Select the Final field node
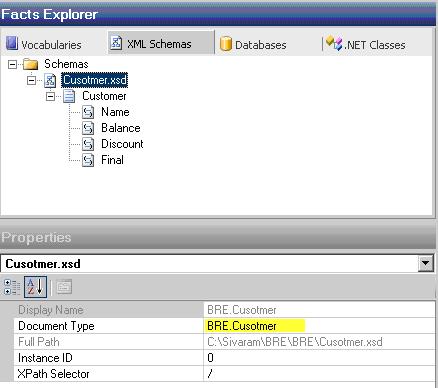 coord(112,160)
